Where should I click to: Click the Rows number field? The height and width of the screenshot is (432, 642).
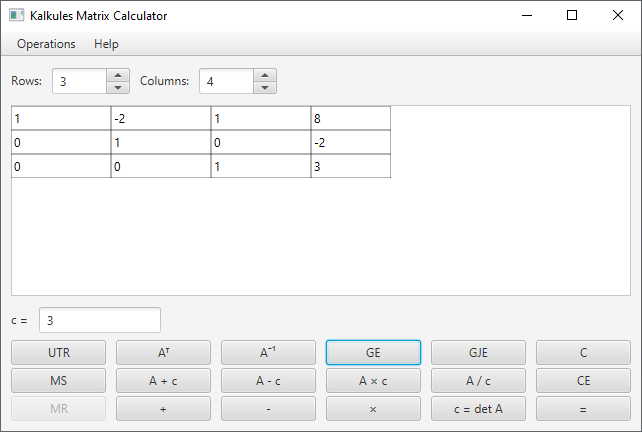(x=80, y=81)
